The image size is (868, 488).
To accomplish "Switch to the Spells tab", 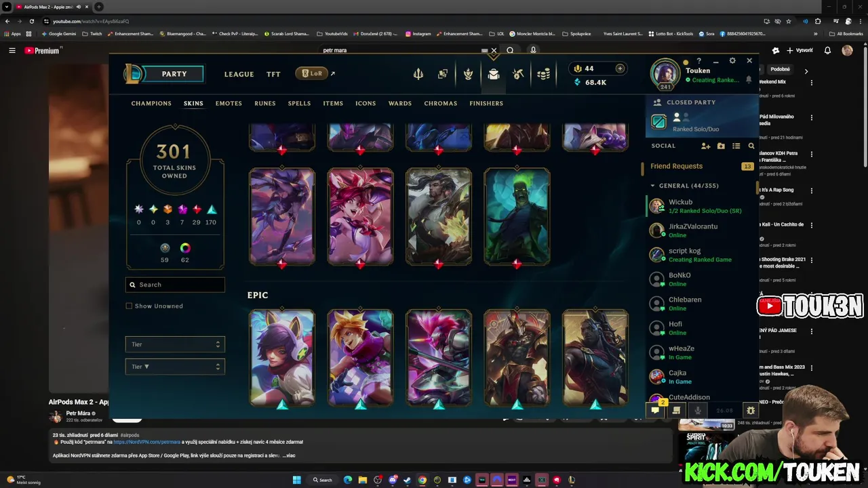I will coord(299,103).
